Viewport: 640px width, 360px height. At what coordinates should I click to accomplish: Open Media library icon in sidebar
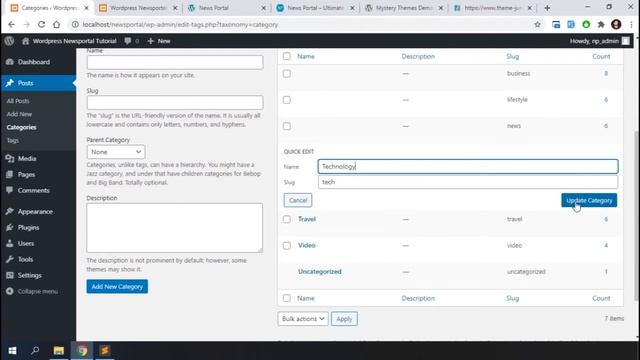point(10,158)
